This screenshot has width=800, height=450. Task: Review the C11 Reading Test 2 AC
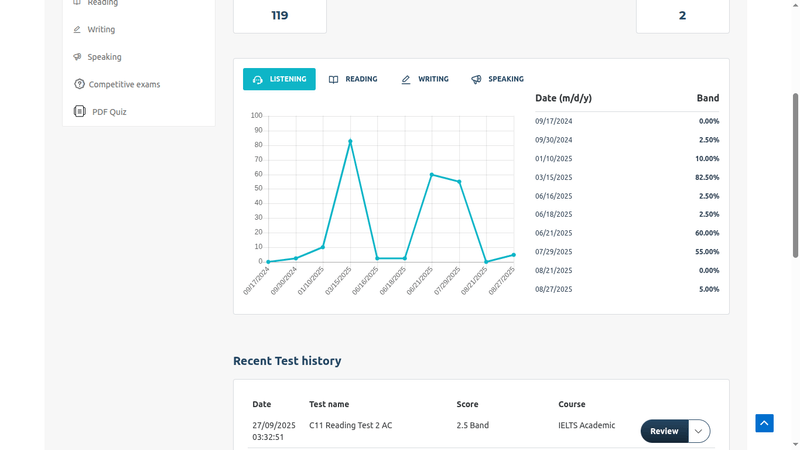(x=664, y=431)
